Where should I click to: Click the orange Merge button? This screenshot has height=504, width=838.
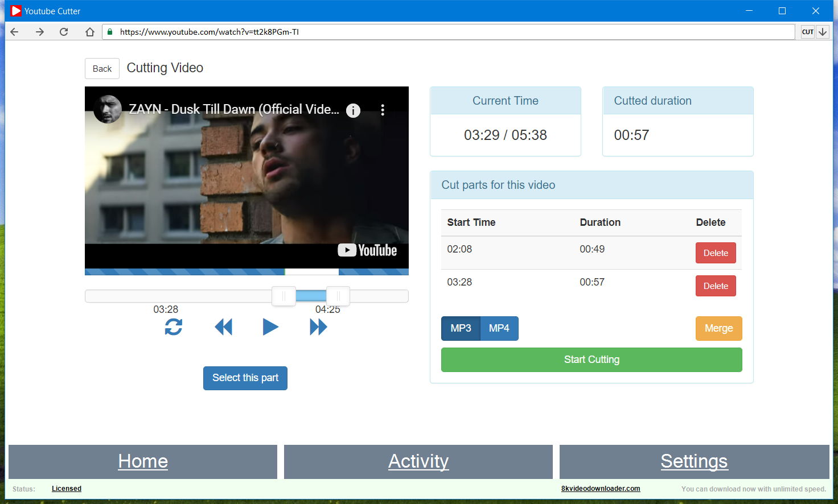719,328
